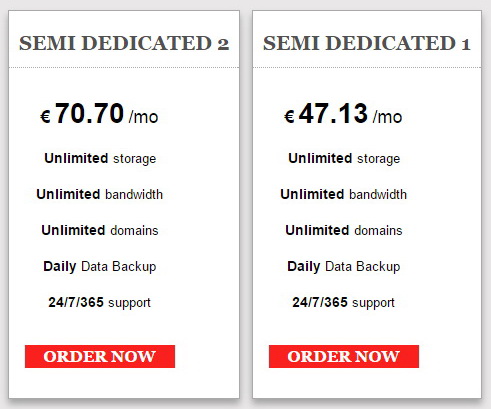Click 24/7/365 support in Semi Dedicated 2
Viewport: 491px width, 409px height.
[x=99, y=303]
